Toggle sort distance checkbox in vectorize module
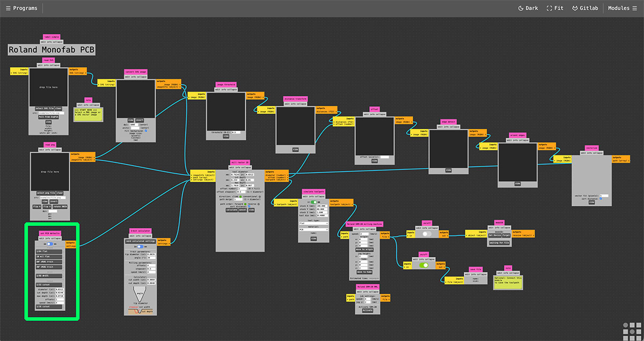The width and height of the screenshot is (644, 341). point(601,198)
